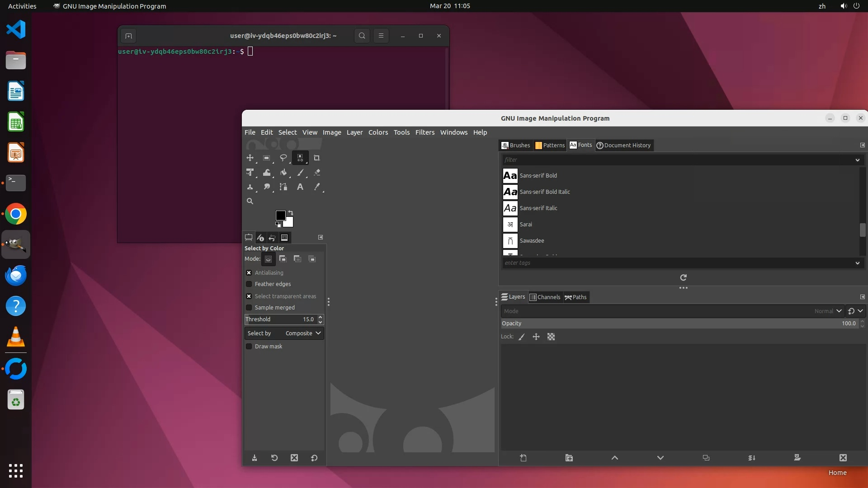Click the black foreground color swatch
Image resolution: width=868 pixels, height=488 pixels.
click(280, 215)
